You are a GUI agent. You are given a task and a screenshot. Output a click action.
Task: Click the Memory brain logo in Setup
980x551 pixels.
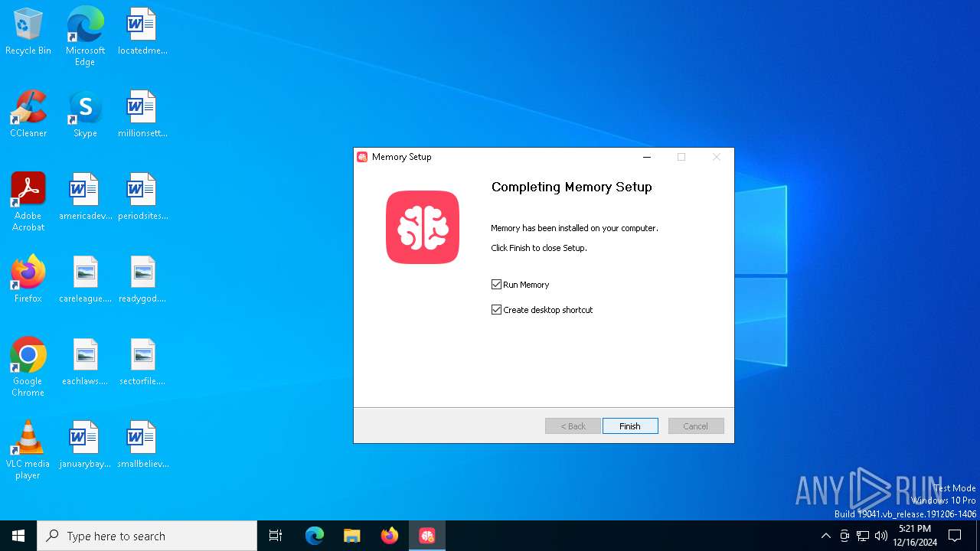click(x=423, y=227)
